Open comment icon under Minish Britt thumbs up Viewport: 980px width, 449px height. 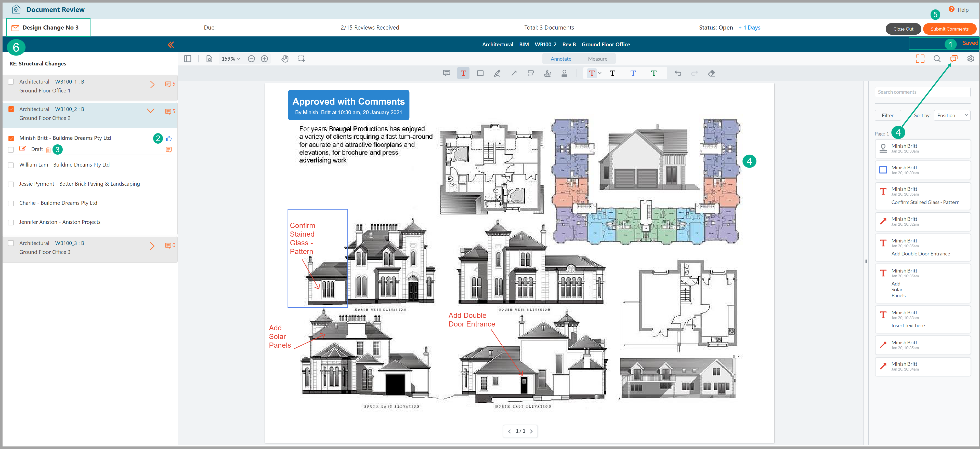(x=169, y=149)
